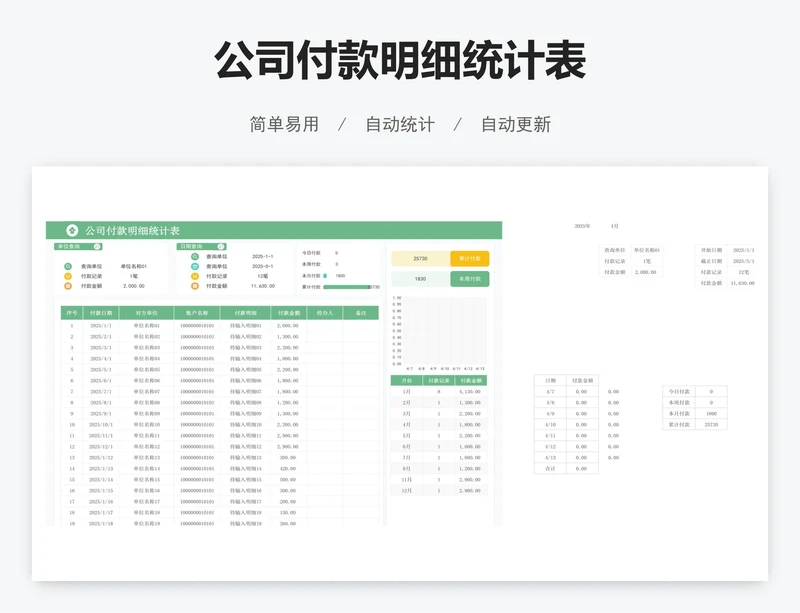Click the 截止日期 label on the right
This screenshot has height=613, width=800.
tap(711, 261)
